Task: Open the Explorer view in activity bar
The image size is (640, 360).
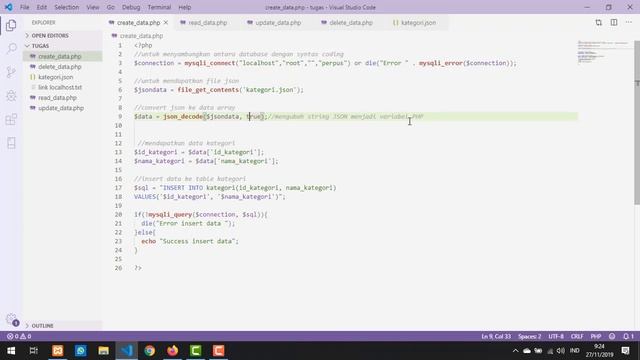Action: click(x=11, y=25)
